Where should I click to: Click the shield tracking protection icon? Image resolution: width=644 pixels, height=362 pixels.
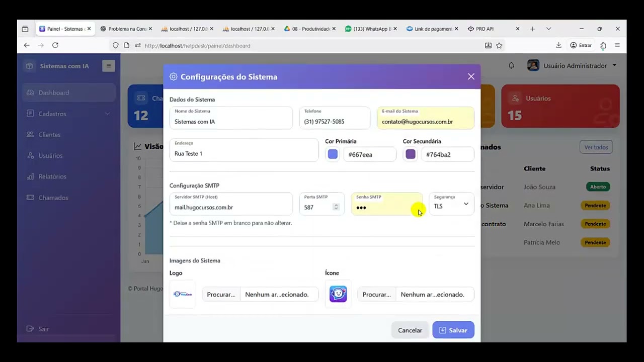[116, 45]
